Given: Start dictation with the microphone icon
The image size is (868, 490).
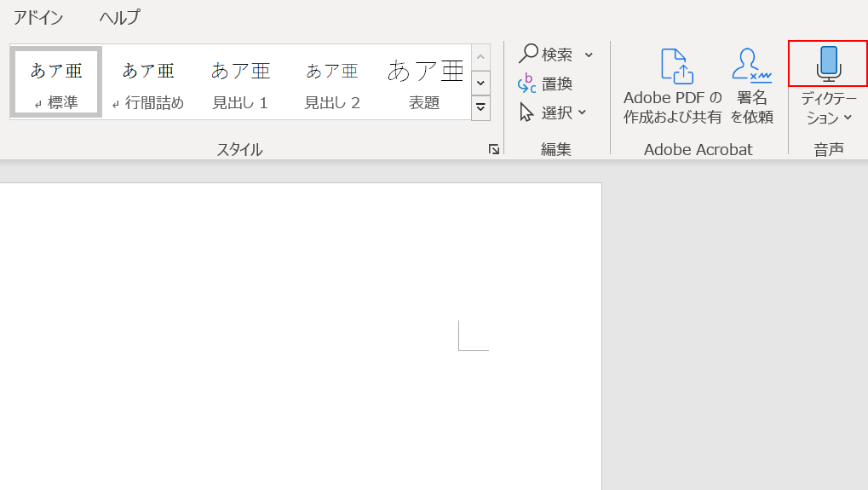Looking at the screenshot, I should point(828,65).
